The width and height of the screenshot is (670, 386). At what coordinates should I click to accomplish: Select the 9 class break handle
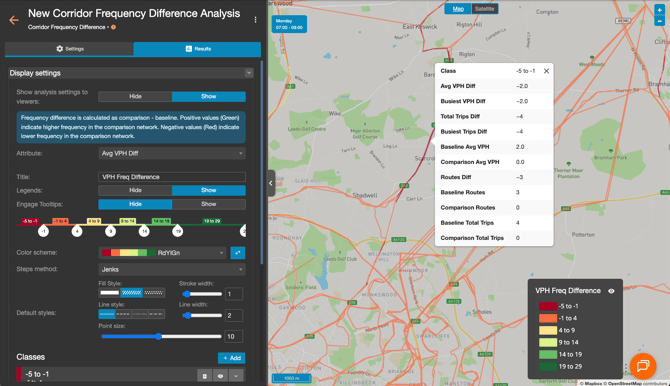click(x=110, y=232)
